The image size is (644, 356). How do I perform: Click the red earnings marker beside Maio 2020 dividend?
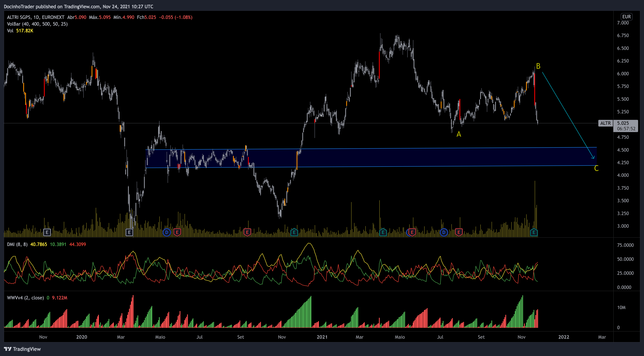click(x=177, y=232)
